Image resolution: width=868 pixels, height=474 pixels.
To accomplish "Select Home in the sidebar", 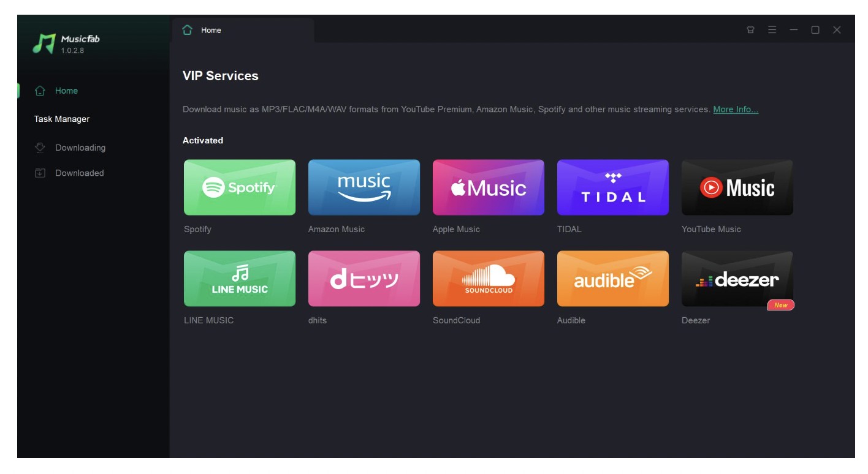I will click(93, 91).
